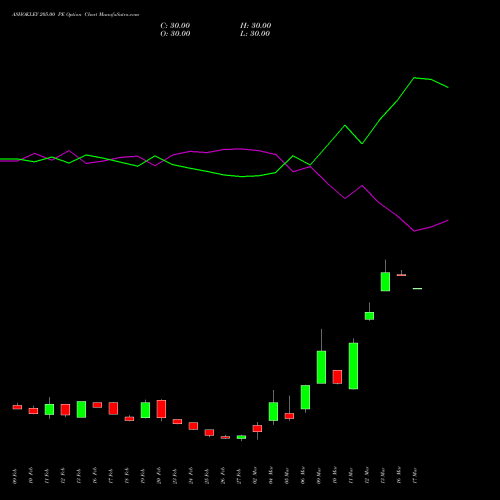This screenshot has width=500, height=500.
Task: Select the tall green candle for 11 Mar
Action: pyautogui.click(x=353, y=366)
